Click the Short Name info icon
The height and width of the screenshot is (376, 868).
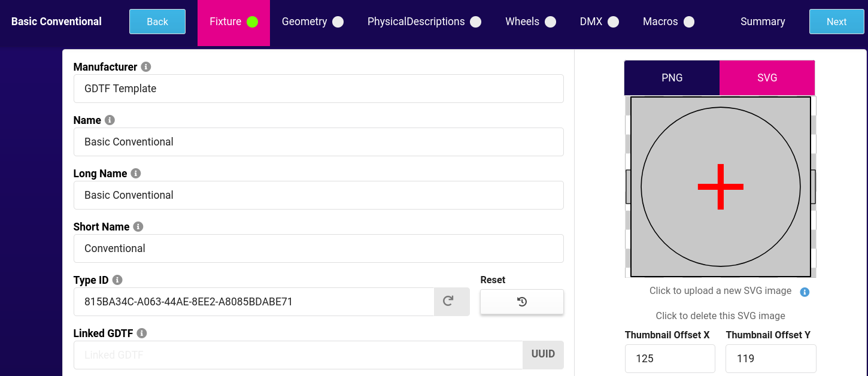[x=138, y=227]
